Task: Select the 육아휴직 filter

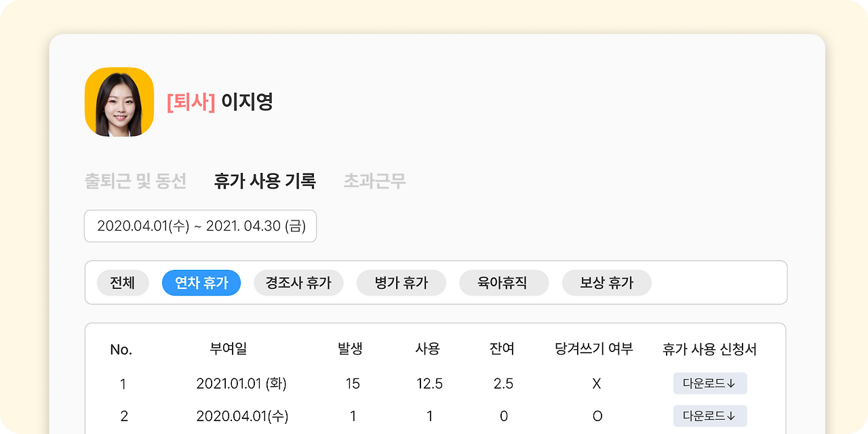Action: pos(504,283)
